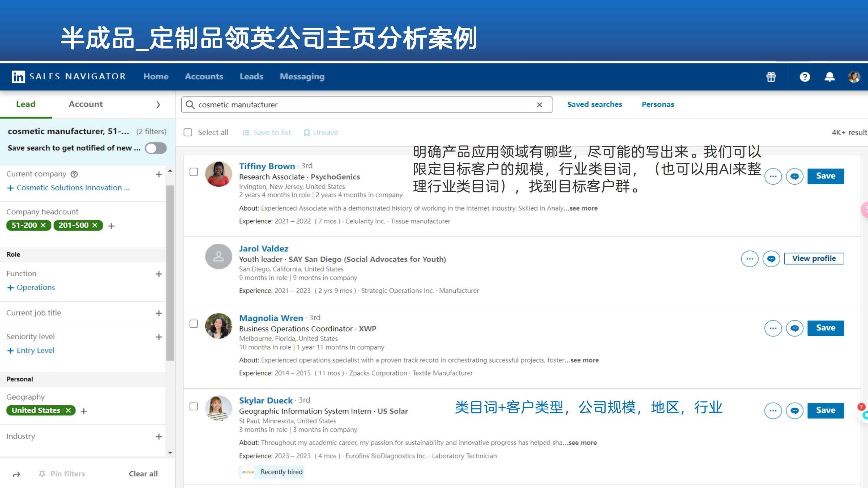The image size is (868, 488).
Task: Expand the Current job title filter
Action: [x=159, y=313]
